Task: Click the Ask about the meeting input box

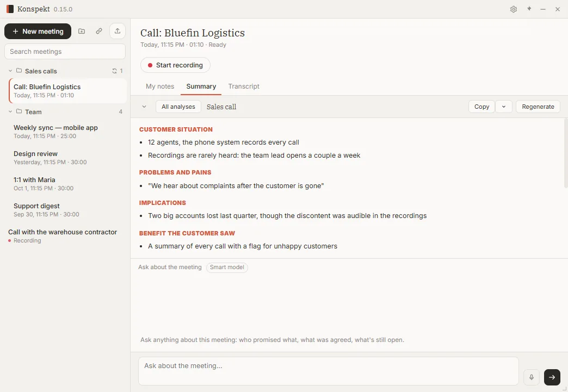Action: [x=329, y=371]
